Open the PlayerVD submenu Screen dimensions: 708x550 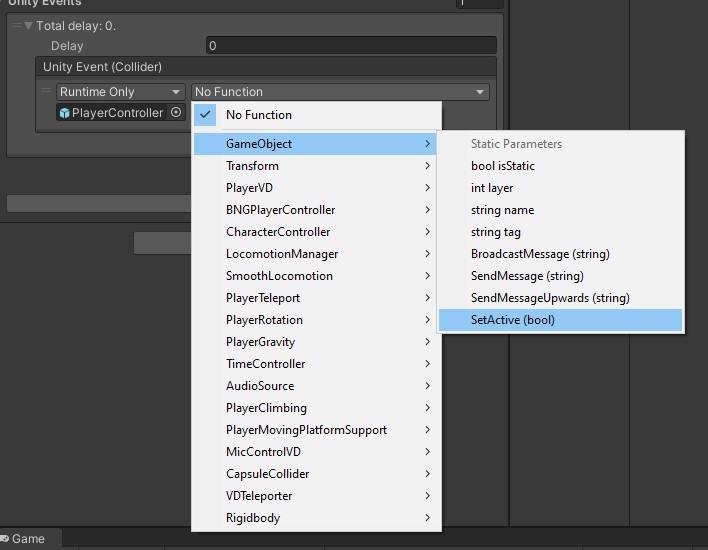click(x=317, y=188)
